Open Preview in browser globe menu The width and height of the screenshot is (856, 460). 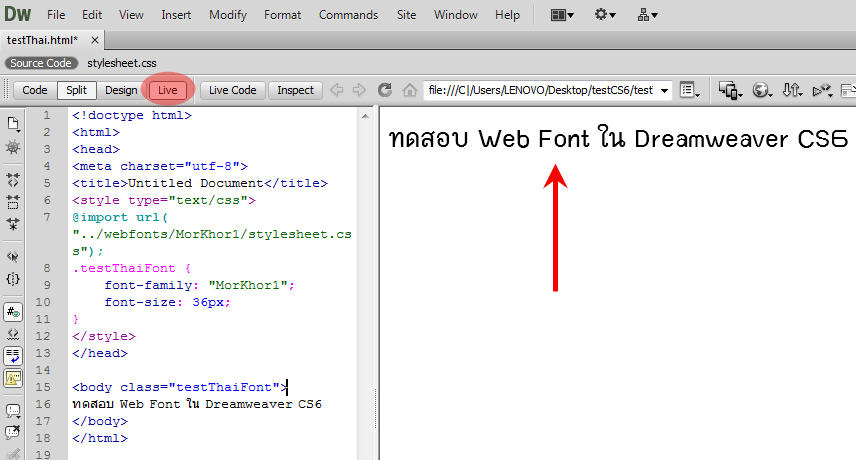click(x=762, y=90)
